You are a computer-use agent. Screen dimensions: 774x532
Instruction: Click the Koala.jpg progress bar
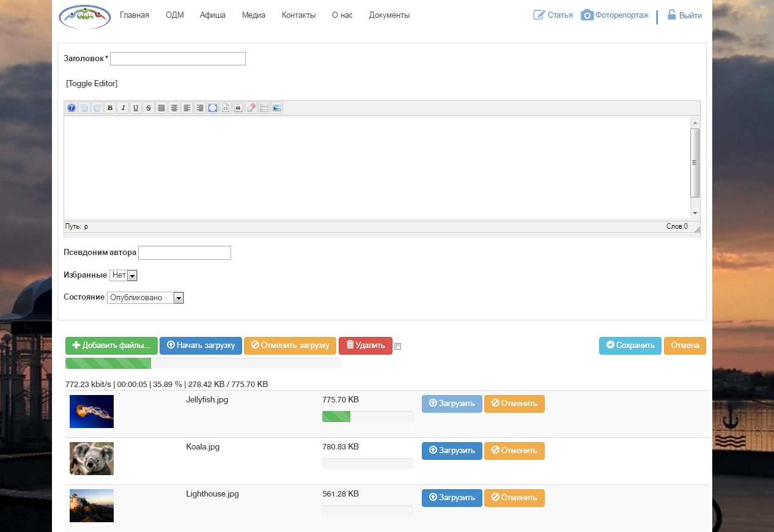coord(367,464)
